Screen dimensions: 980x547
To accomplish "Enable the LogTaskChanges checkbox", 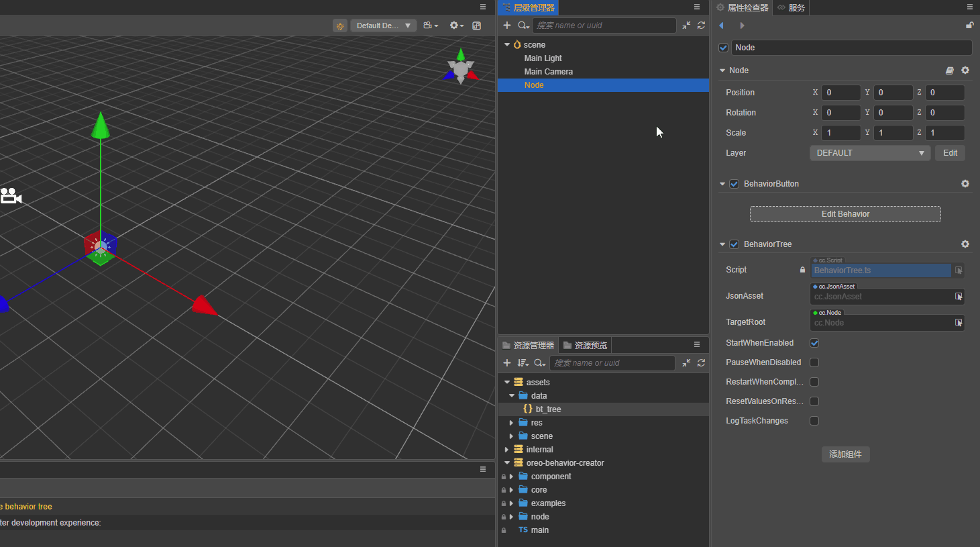I will pyautogui.click(x=814, y=421).
